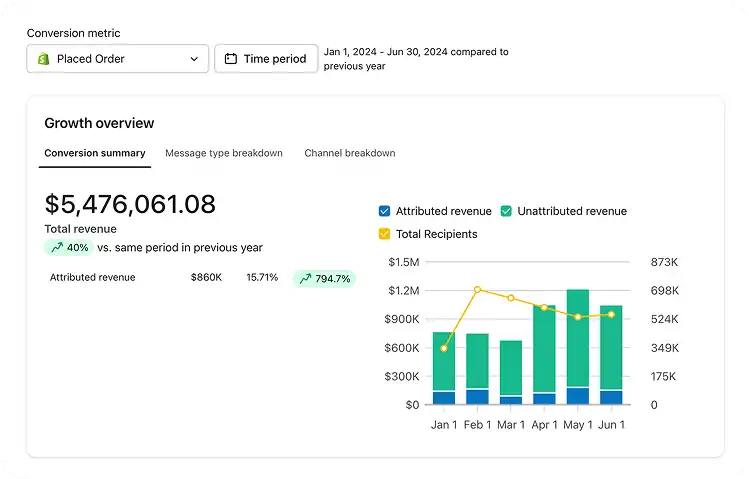Screen dimensions: 749x479
Task: Click the calendar icon in Time period
Action: coord(230,59)
